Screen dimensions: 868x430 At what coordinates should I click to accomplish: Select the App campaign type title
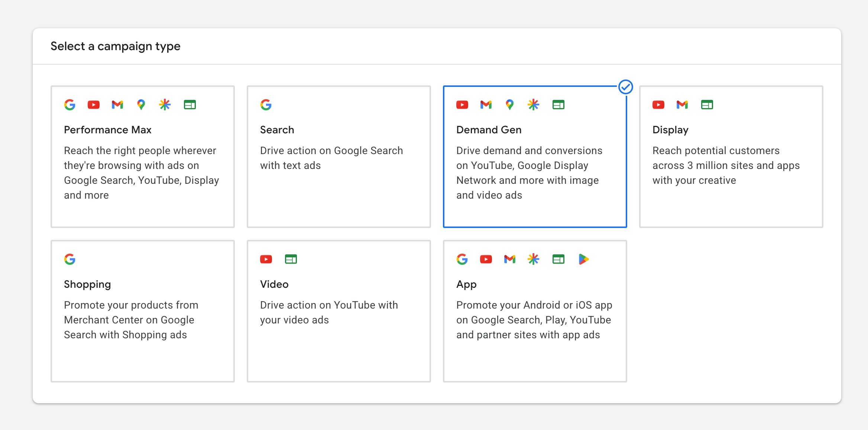466,284
